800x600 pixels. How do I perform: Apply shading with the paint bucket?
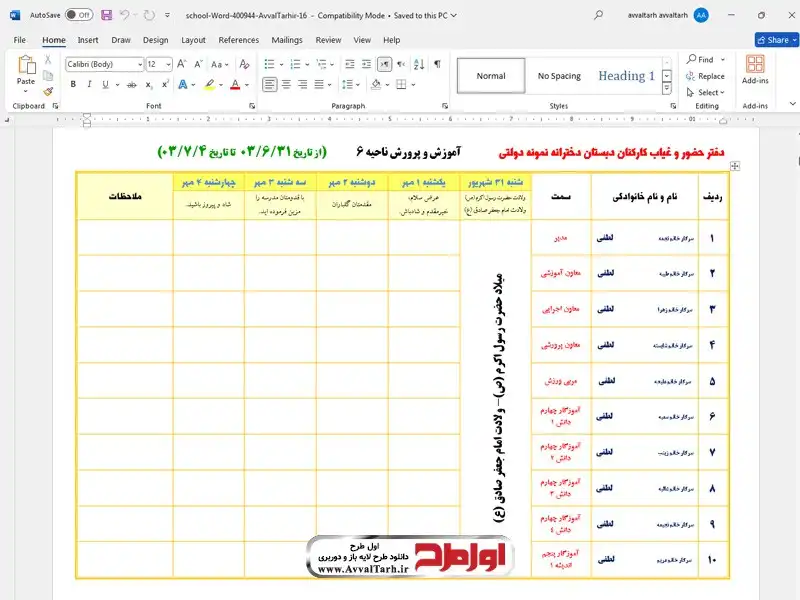(376, 85)
